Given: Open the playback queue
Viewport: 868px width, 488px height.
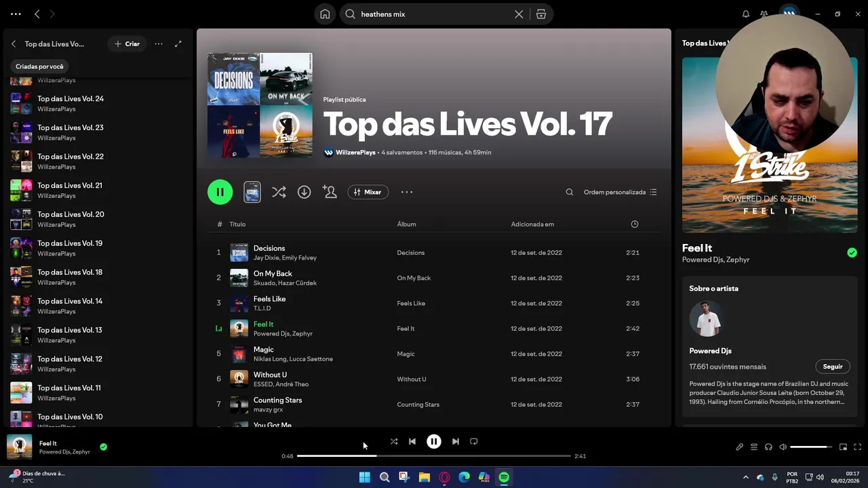Looking at the screenshot, I should 754,447.
